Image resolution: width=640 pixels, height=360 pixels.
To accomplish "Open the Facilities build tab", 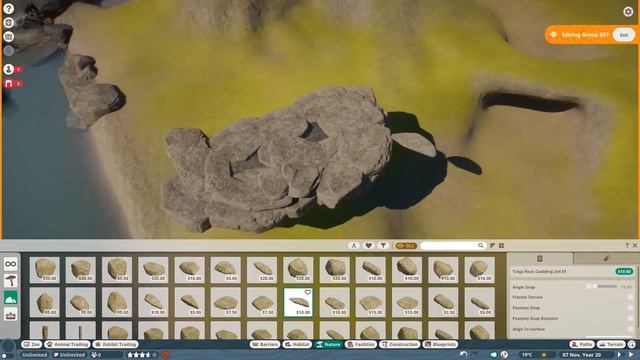I will point(361,344).
